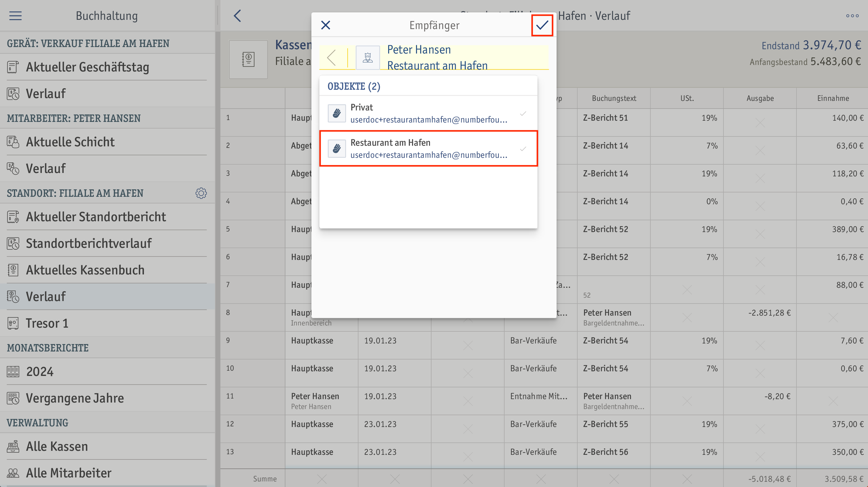Viewport: 868px width, 487px height.
Task: Click the Aktuelle Schicht icon
Action: (13, 142)
